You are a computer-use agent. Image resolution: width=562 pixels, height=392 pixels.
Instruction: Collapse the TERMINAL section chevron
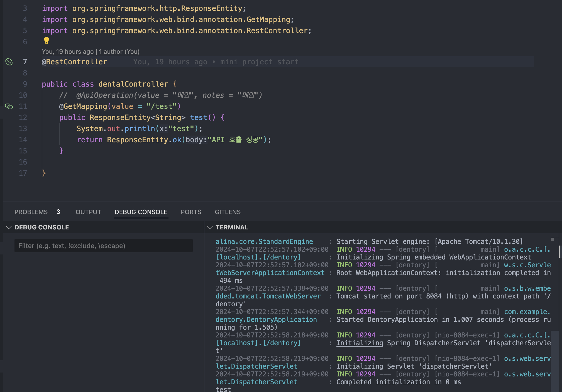tap(210, 227)
